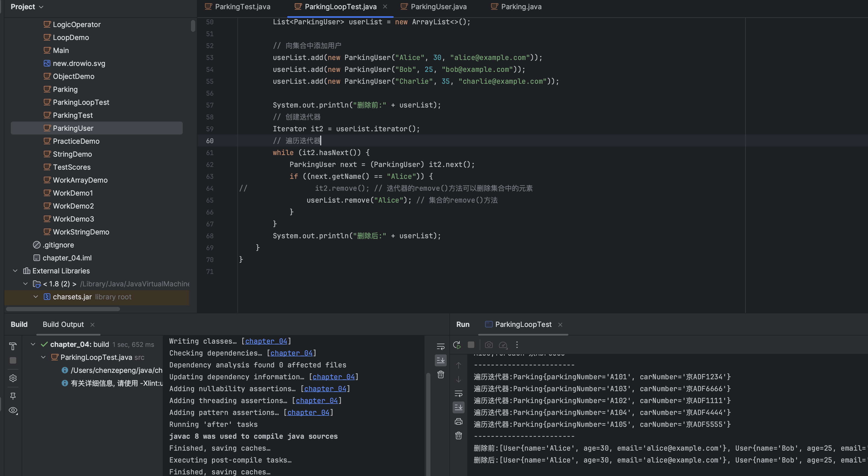Screen dimensions: 868x476
Task: Open LogicOperator in the project tree
Action: (77, 24)
